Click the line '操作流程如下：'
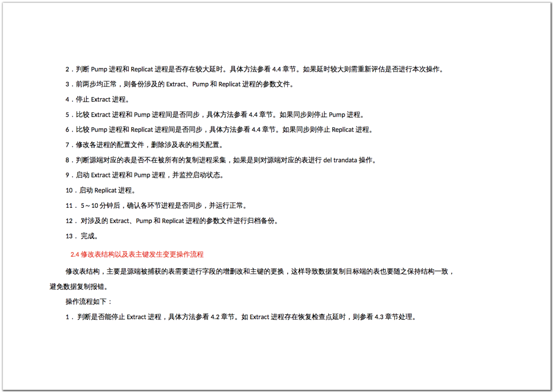The width and height of the screenshot is (553, 392). [x=89, y=302]
